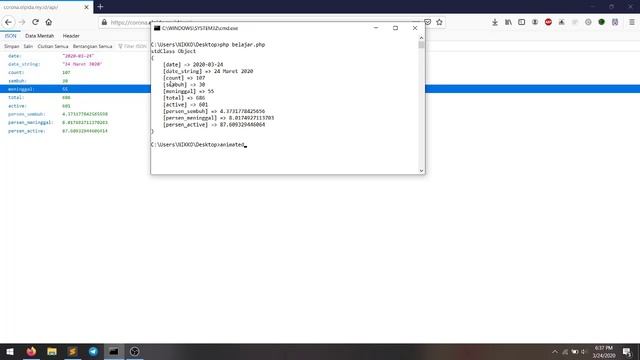The height and width of the screenshot is (360, 640).
Task: Click the green circle extension icon
Action: click(602, 22)
